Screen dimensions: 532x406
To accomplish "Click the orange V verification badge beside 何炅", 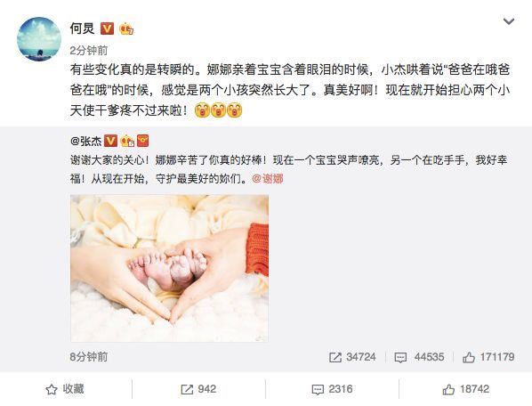I will click(x=108, y=28).
